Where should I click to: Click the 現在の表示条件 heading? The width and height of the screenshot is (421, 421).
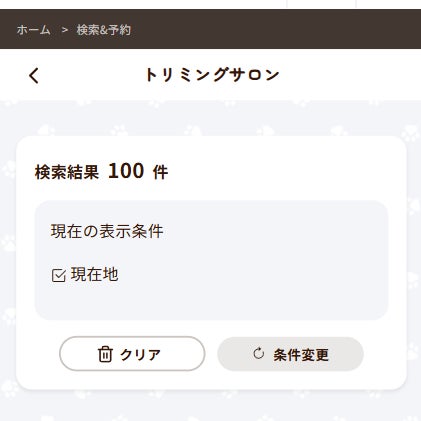107,231
